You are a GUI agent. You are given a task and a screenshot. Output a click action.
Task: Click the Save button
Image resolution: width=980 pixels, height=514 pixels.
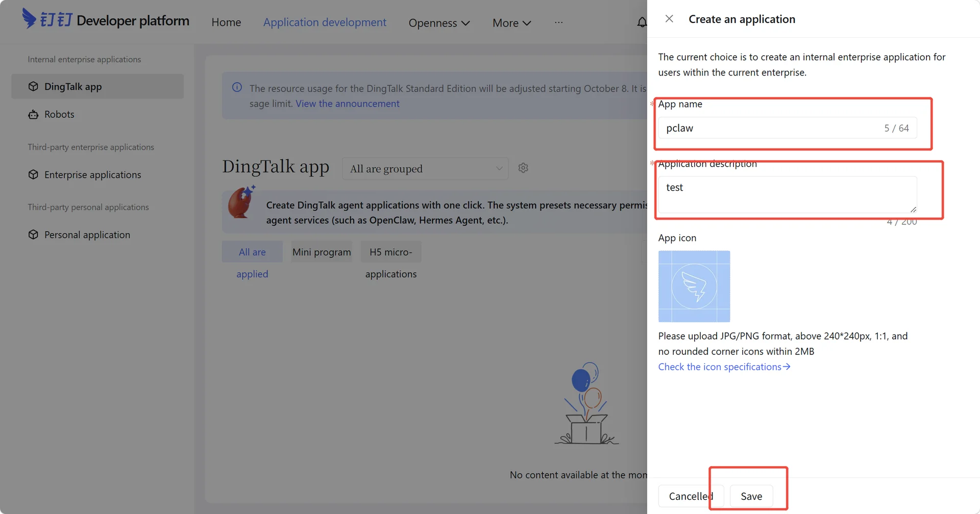point(751,496)
